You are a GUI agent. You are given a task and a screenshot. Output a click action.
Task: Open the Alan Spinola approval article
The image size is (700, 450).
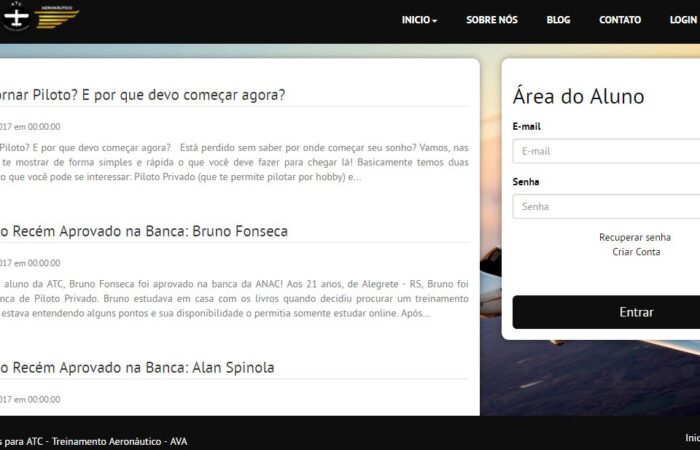pos(137,367)
